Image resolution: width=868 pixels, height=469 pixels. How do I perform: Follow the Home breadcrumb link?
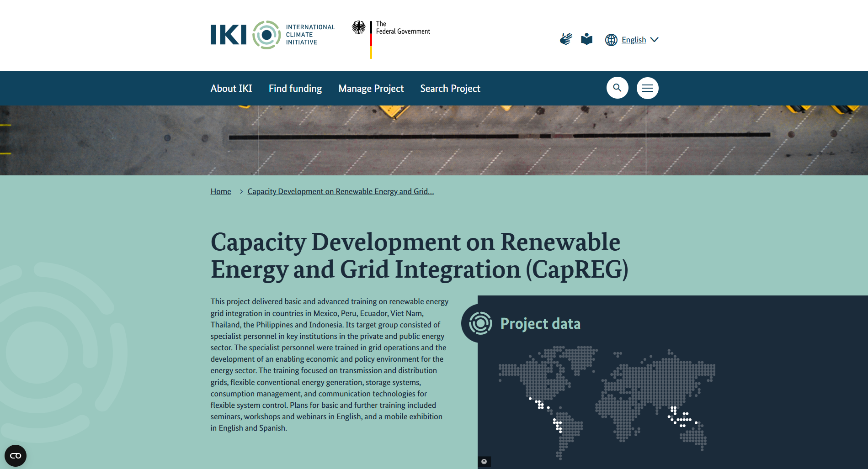point(221,191)
